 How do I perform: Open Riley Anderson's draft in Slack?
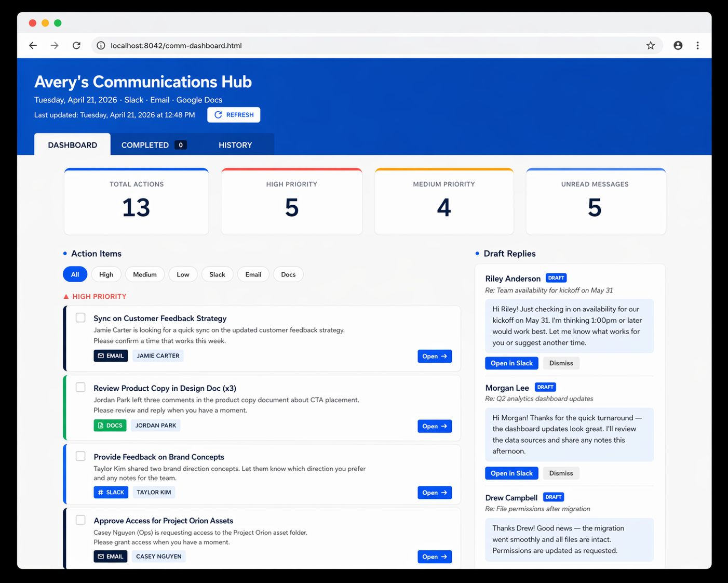pyautogui.click(x=511, y=363)
